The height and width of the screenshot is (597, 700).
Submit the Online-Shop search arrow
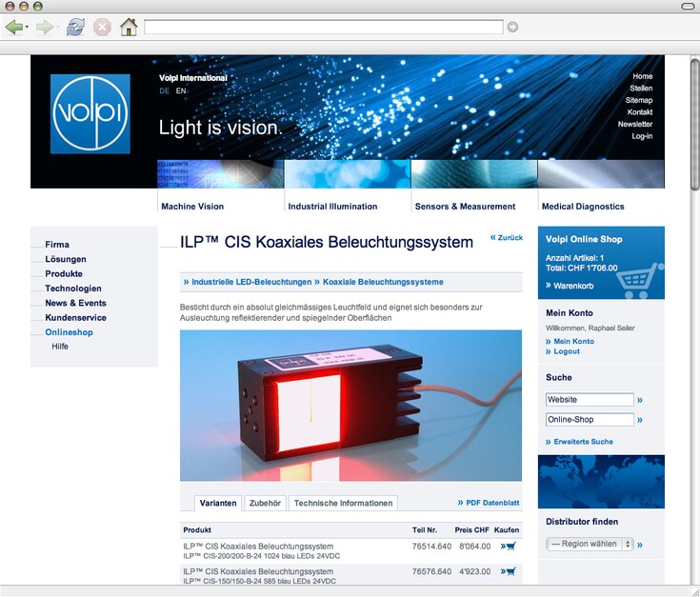tap(640, 420)
